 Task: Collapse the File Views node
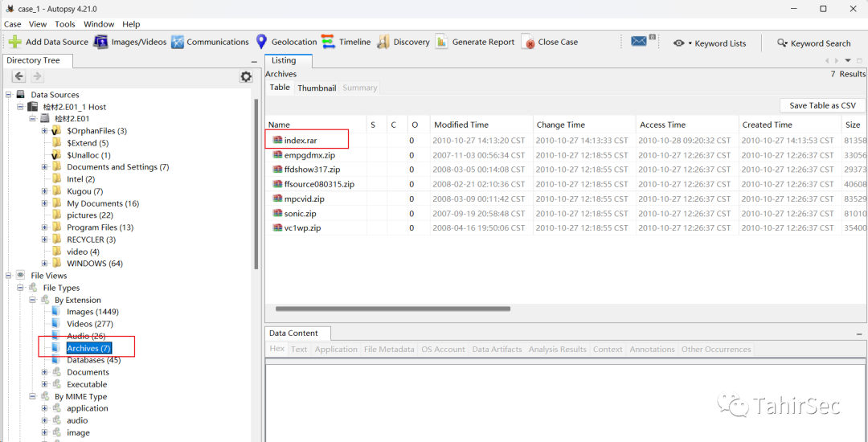click(8, 276)
